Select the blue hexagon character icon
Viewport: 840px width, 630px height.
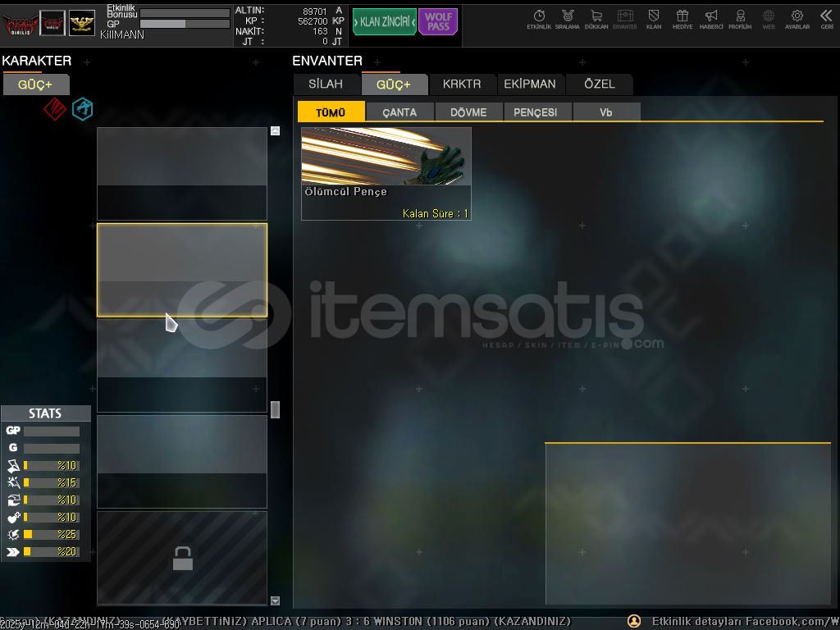tap(82, 109)
